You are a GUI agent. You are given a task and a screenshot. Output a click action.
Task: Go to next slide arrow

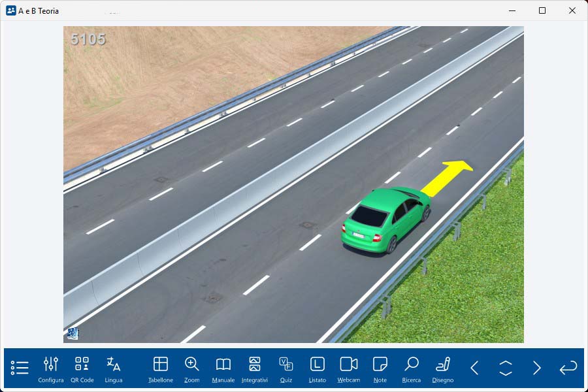pos(537,368)
